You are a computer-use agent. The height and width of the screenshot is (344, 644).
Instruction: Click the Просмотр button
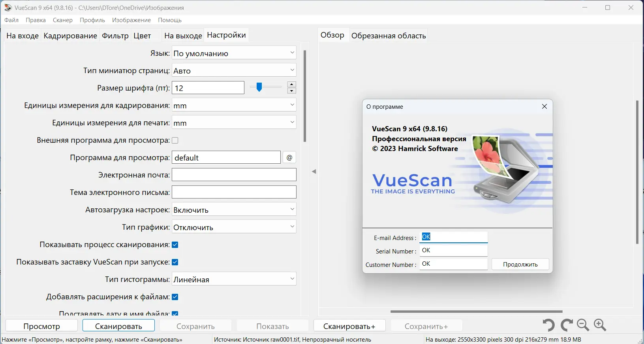point(41,326)
